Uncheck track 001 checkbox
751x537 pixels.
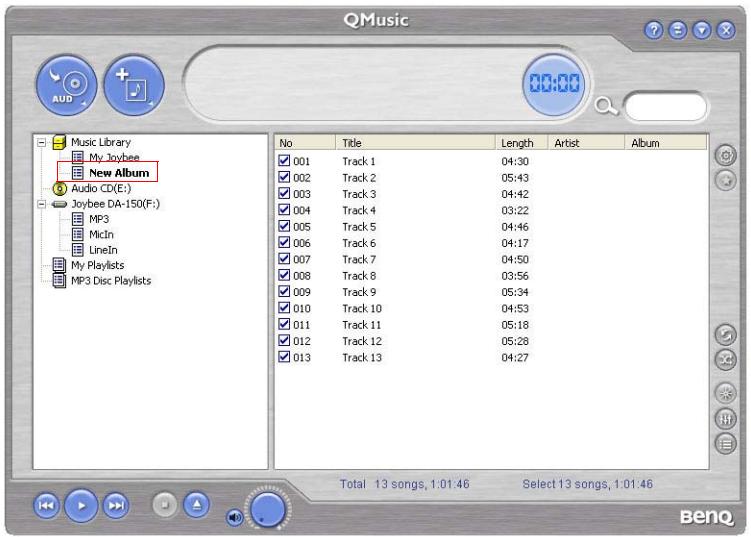[284, 160]
